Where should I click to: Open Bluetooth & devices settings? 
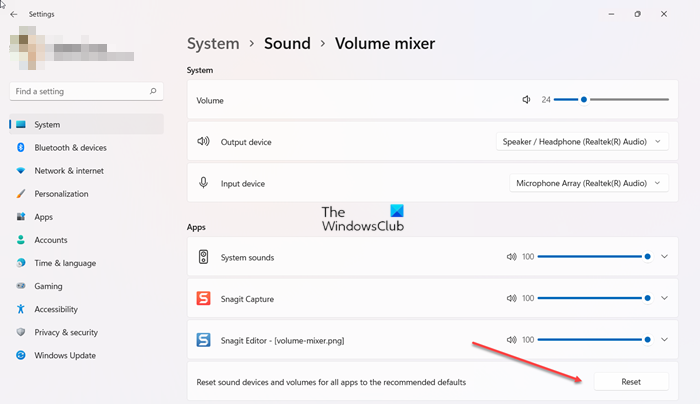[70, 148]
